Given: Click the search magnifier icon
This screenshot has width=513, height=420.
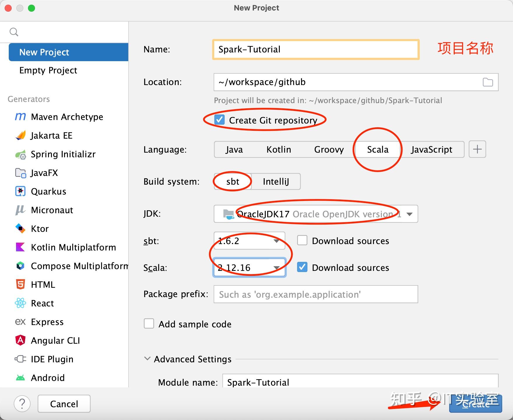Looking at the screenshot, I should coord(14,32).
